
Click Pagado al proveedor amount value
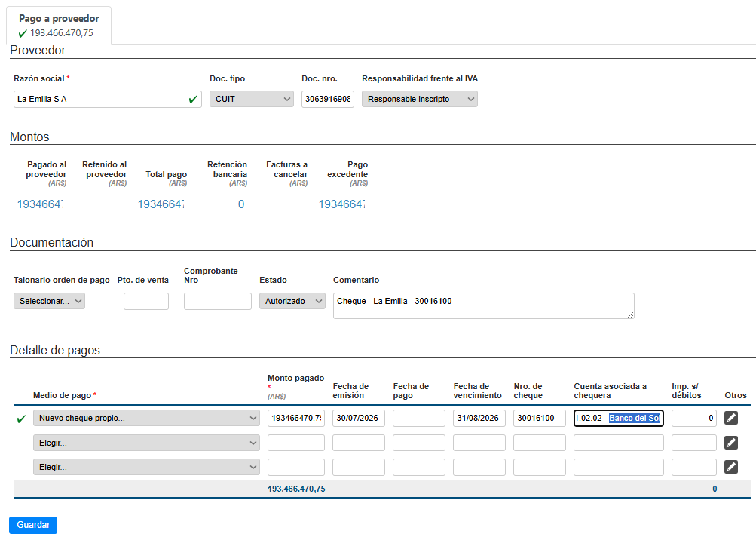click(x=41, y=204)
